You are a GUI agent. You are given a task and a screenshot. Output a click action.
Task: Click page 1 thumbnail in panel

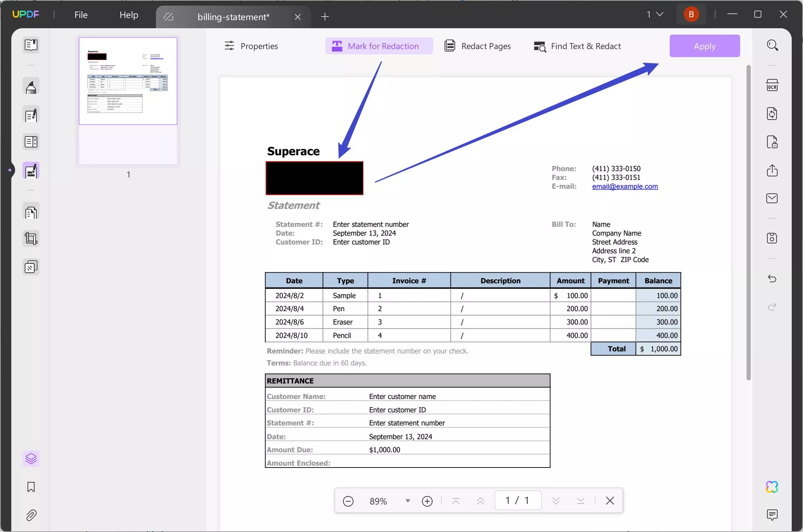128,80
